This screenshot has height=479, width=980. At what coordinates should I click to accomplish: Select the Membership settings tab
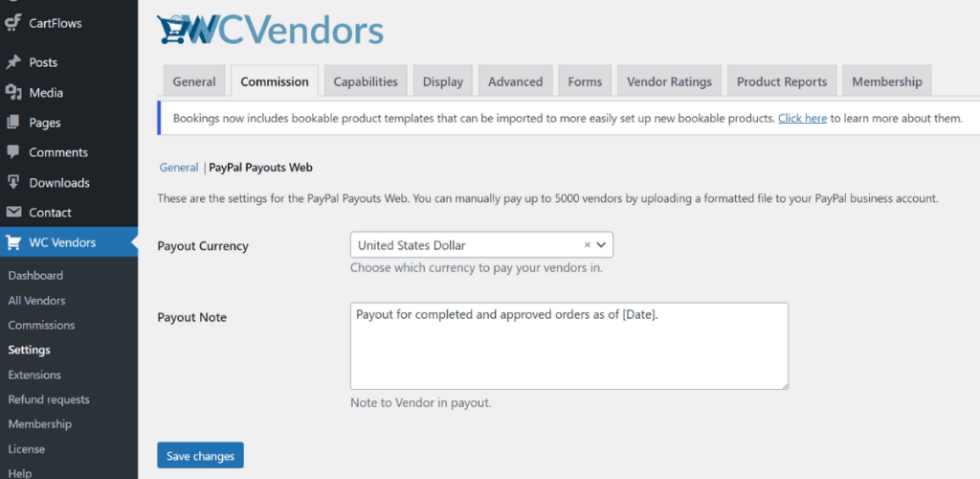[x=886, y=81]
